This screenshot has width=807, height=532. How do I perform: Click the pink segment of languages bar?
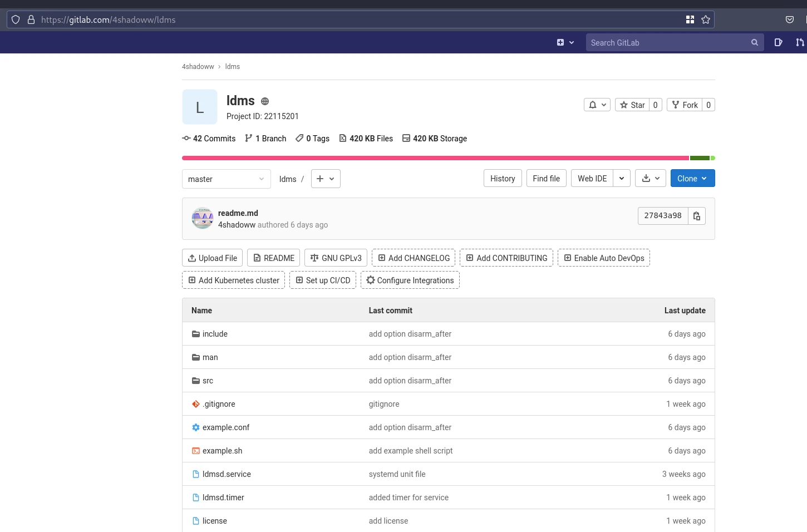click(x=435, y=158)
